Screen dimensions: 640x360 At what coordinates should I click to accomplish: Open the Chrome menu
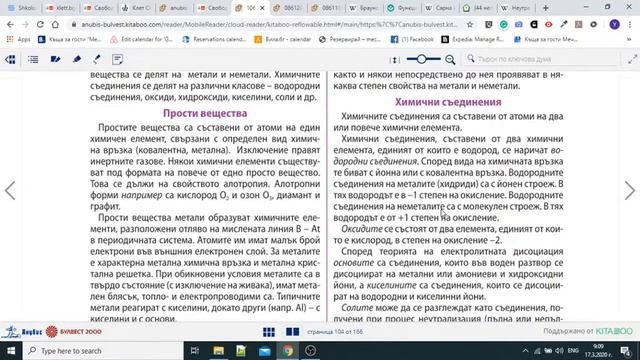click(x=630, y=24)
